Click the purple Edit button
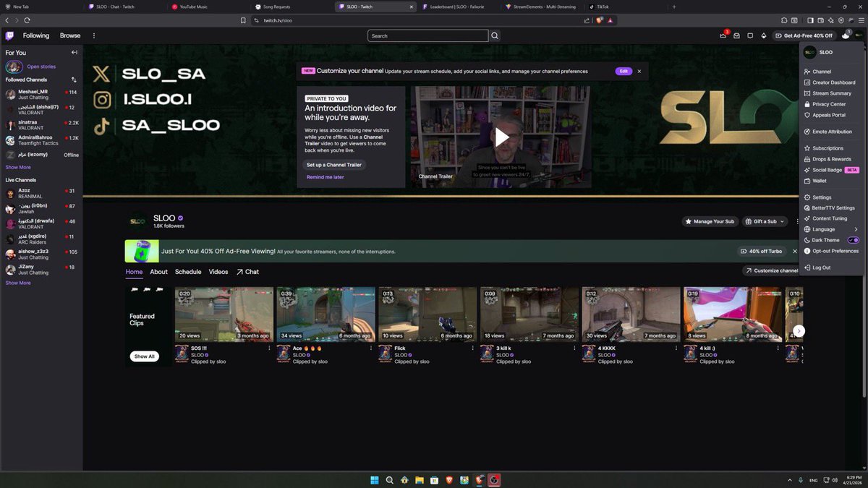 [x=624, y=72]
